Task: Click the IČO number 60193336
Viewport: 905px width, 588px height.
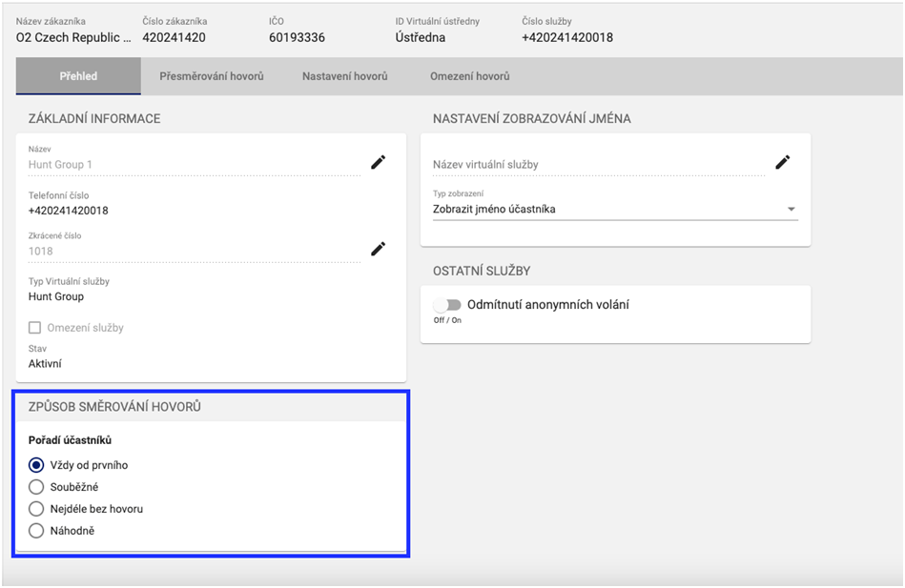Action: (x=298, y=38)
